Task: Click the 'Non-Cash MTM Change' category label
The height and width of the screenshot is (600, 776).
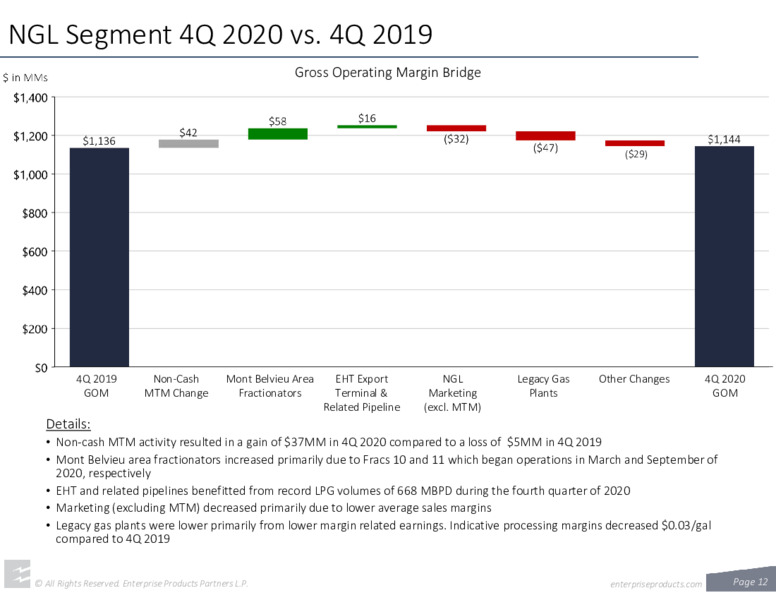Action: coord(176,386)
